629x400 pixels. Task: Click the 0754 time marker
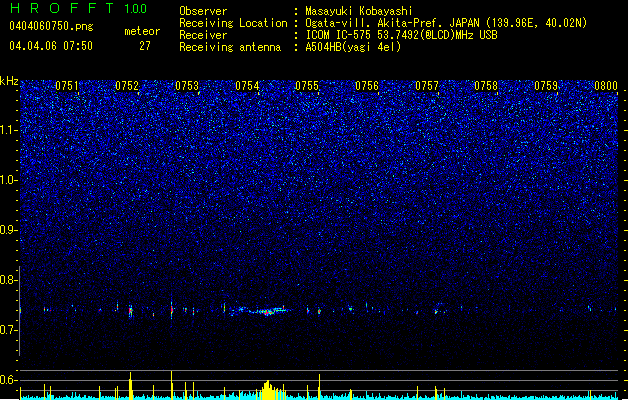247,86
